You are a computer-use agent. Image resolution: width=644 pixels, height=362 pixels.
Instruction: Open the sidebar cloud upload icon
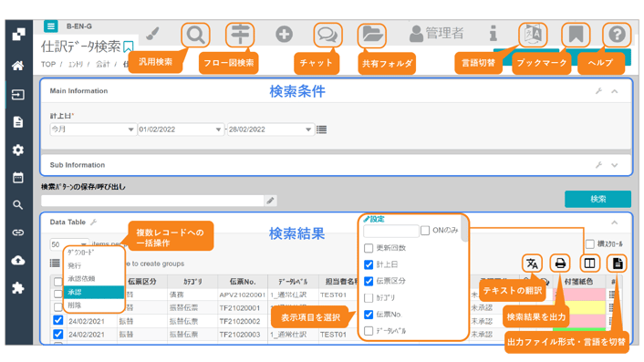(x=18, y=260)
